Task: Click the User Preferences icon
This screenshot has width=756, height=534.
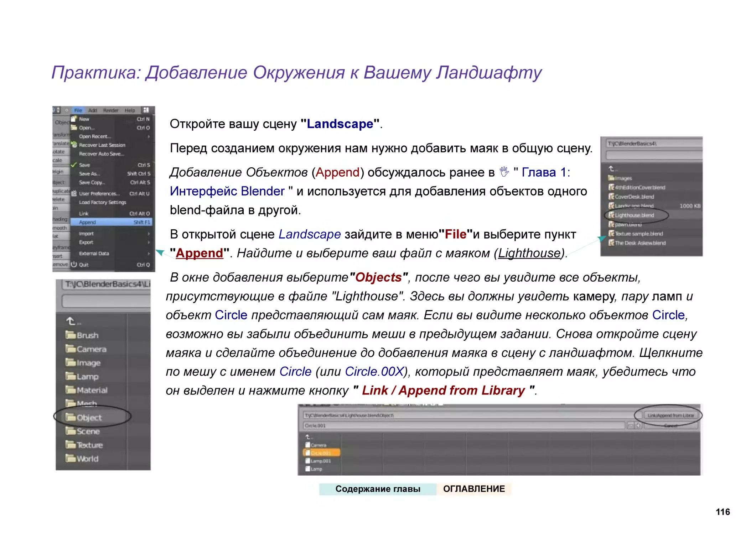Action: coord(74,194)
